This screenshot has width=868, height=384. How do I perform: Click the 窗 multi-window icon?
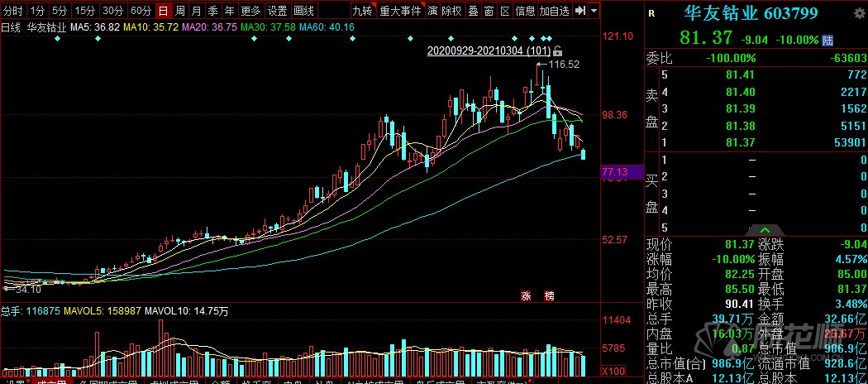(489, 11)
